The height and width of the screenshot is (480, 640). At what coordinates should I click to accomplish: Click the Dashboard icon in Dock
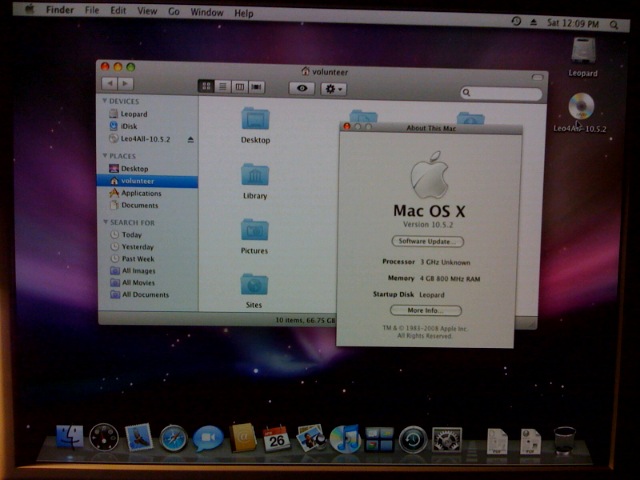(104, 437)
